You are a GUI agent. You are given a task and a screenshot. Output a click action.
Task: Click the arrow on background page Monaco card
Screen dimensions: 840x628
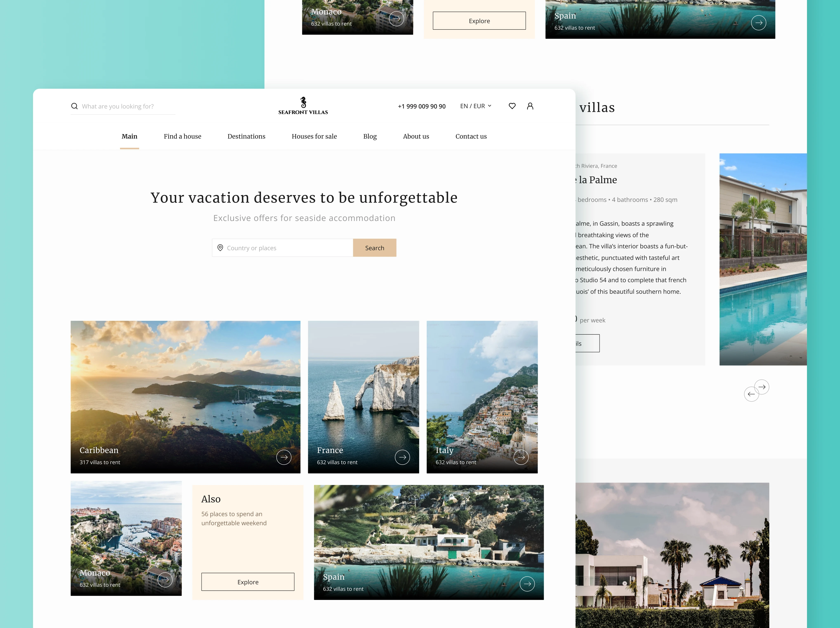396,19
